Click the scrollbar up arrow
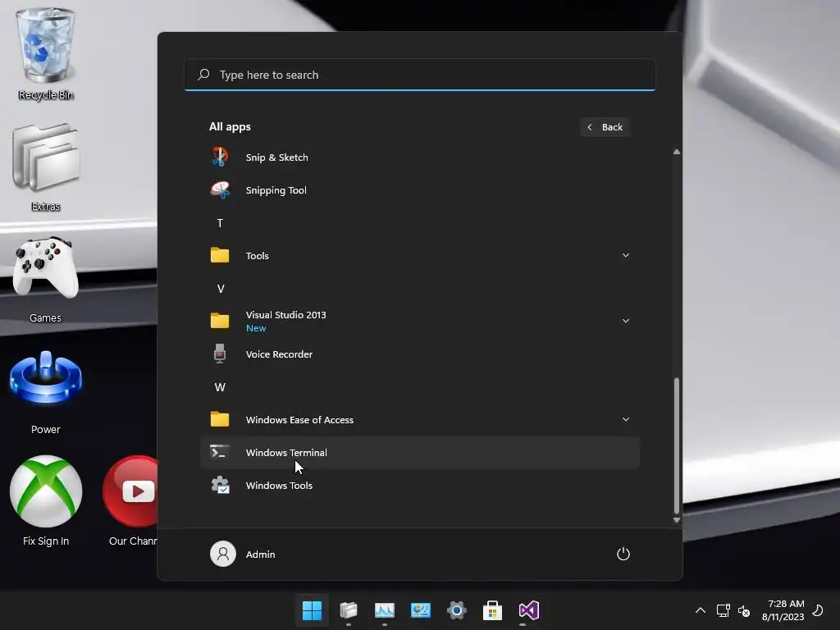840x630 pixels. tap(677, 152)
